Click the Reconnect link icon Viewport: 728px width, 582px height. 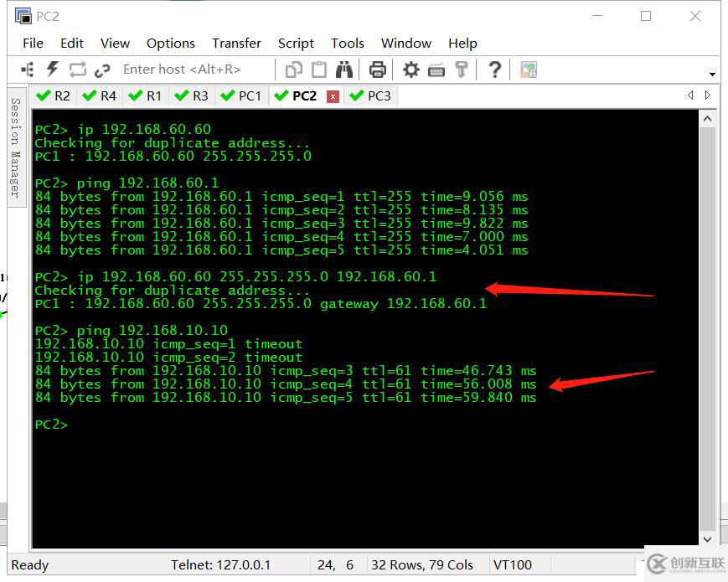coord(102,70)
